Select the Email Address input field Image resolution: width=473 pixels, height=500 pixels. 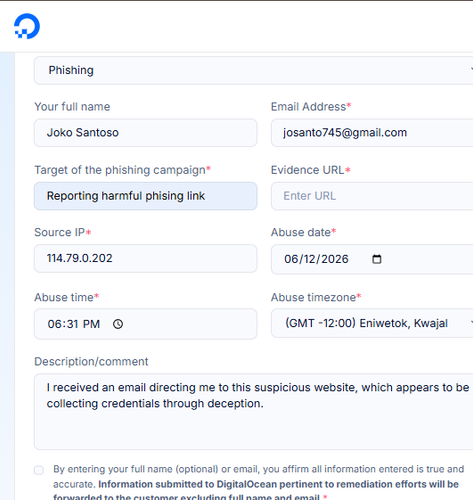point(372,133)
